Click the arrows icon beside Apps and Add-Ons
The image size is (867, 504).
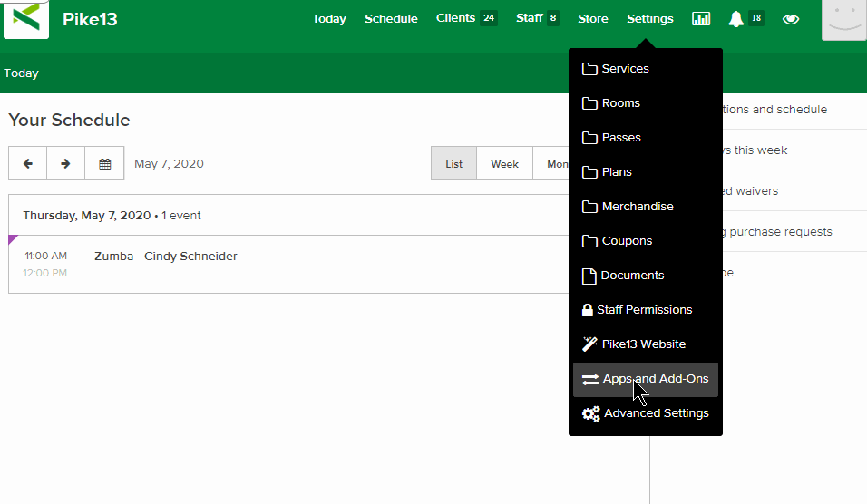coord(590,380)
